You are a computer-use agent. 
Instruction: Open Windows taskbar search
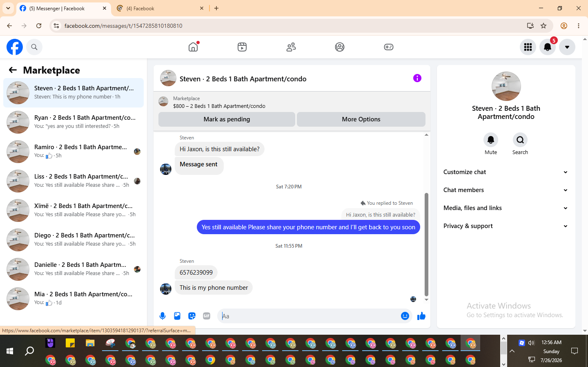coord(29,351)
